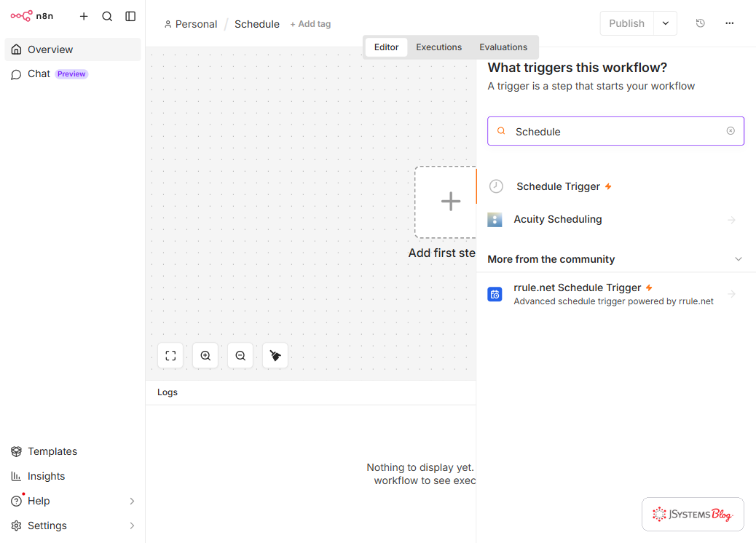Click the Personal user icon in breadcrumb
Screen dimensions: 756x543
168,24
